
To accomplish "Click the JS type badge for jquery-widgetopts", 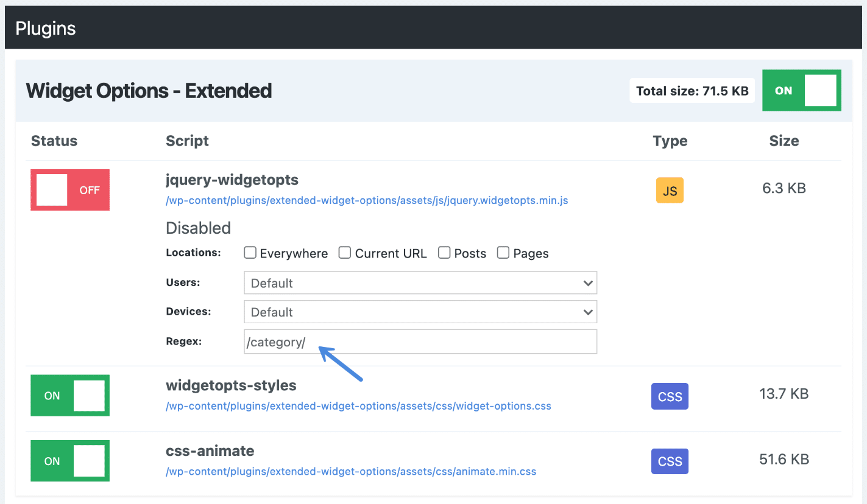I will [669, 190].
